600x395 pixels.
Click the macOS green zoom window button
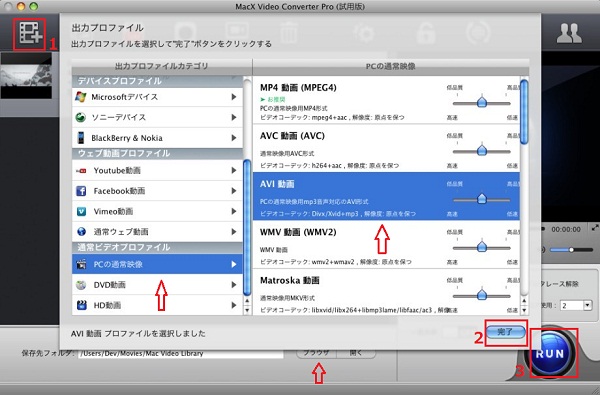(x=34, y=6)
